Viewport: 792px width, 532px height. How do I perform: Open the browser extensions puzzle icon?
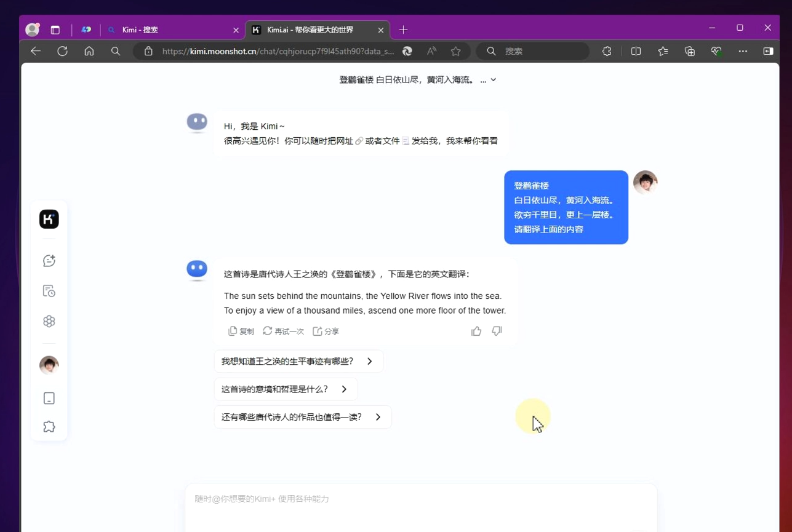tap(606, 52)
